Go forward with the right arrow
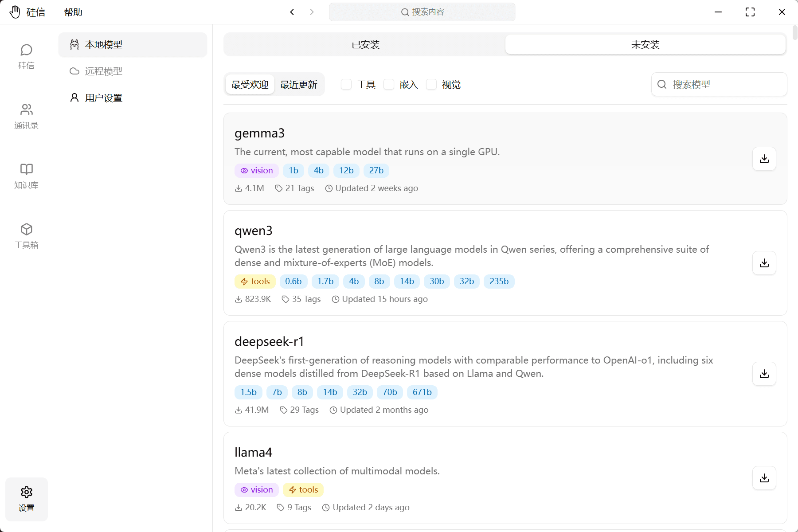This screenshot has height=532, width=798. pos(312,12)
